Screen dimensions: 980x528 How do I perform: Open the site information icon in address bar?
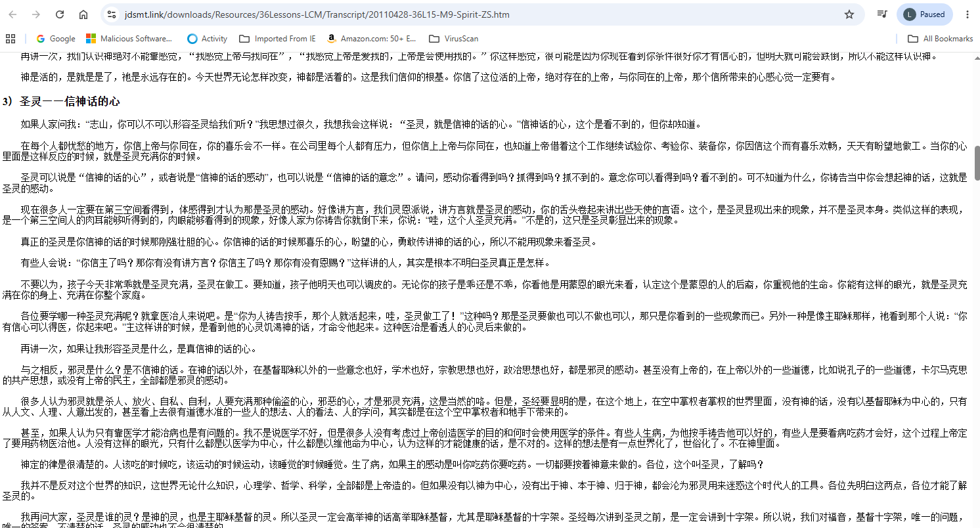pos(112,14)
